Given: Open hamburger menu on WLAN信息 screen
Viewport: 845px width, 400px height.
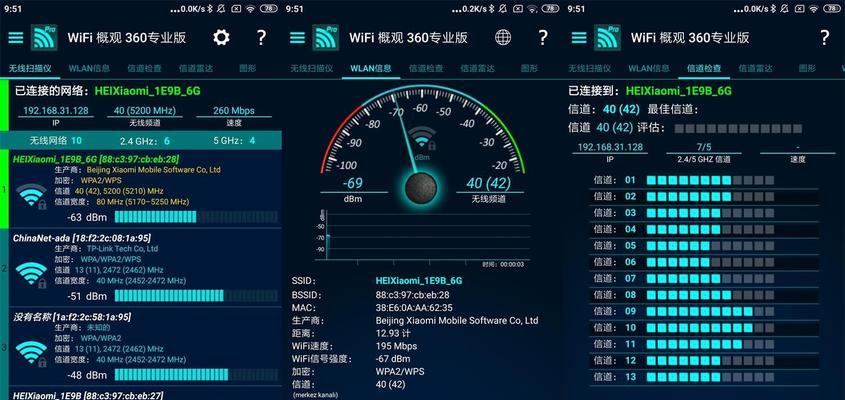Looking at the screenshot, I should (x=297, y=38).
